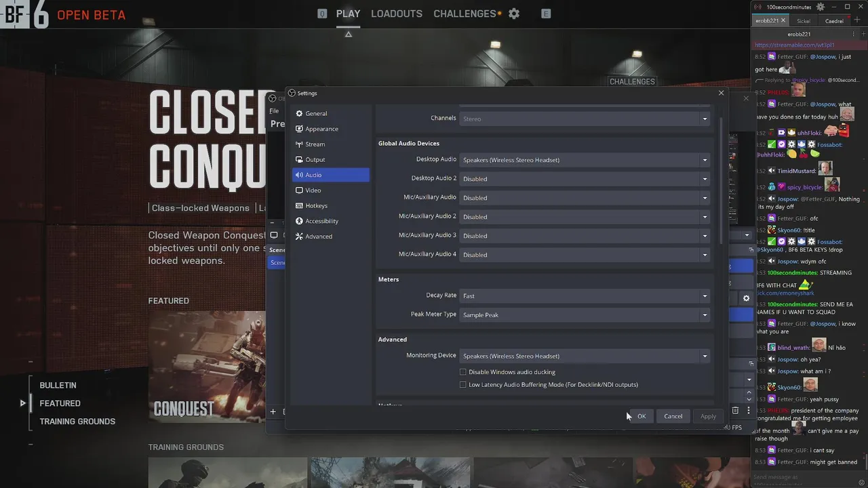This screenshot has width=868, height=488.
Task: Select the Audio settings category
Action: coord(330,175)
